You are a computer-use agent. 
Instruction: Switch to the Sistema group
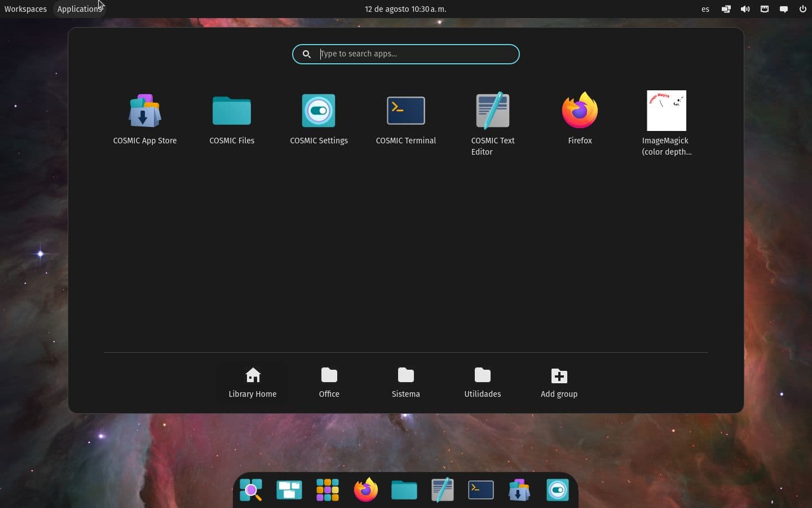406,383
